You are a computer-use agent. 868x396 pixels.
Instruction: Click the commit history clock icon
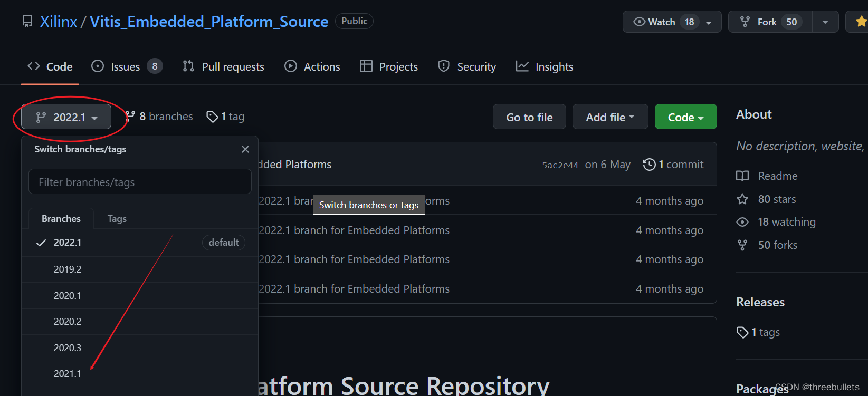[x=649, y=165]
